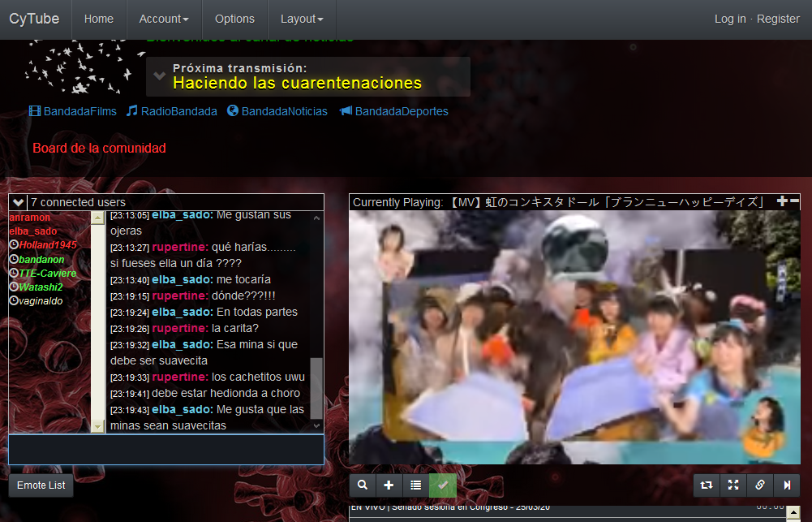This screenshot has width=812, height=522.
Task: Select user vaginaldo in user list
Action: 41,301
